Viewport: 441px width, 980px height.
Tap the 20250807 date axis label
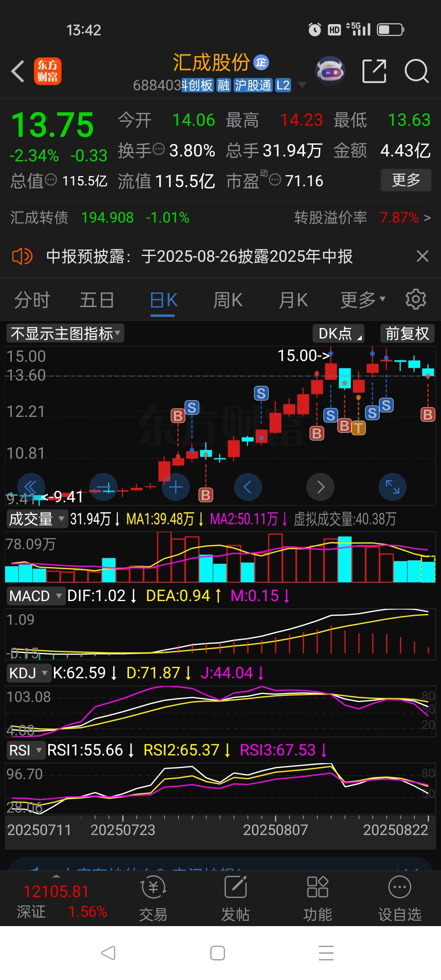click(276, 830)
